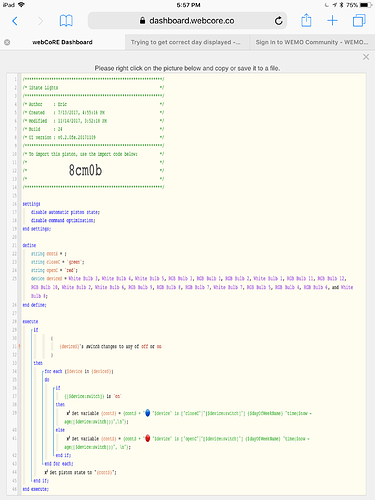The image size is (375, 500).
Task: Add a new tab with plus icon
Action: (x=332, y=21)
